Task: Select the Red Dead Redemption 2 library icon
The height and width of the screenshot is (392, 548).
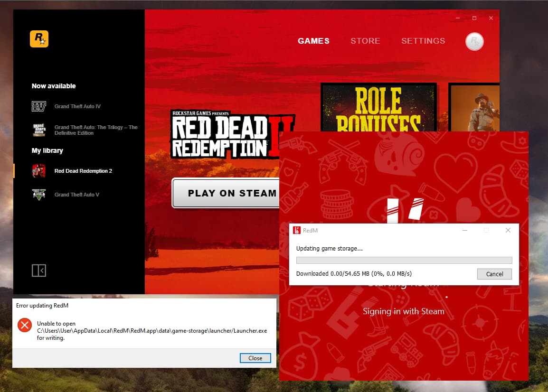Action: [39, 171]
